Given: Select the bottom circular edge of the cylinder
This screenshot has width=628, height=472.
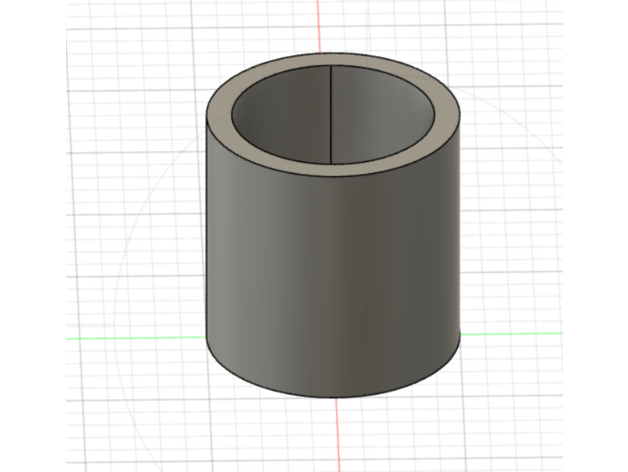Looking at the screenshot, I should 333,397.
